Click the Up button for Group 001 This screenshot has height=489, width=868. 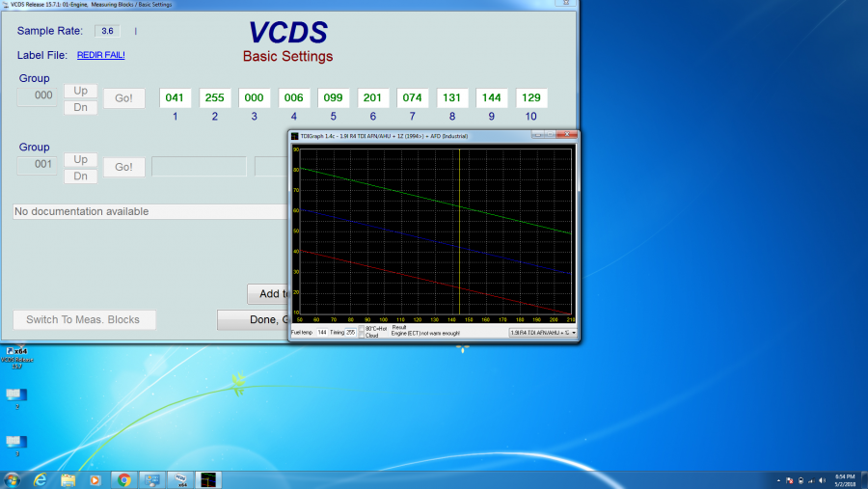[x=81, y=159]
